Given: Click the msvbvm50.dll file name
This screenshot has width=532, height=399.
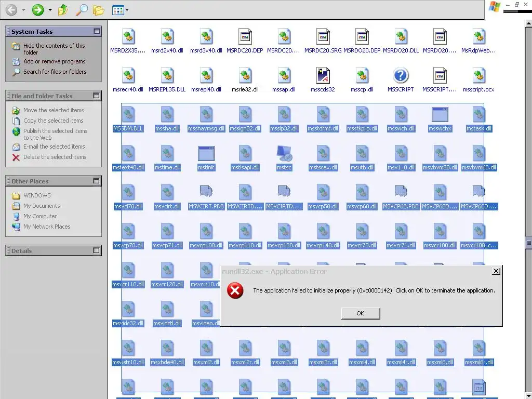Looking at the screenshot, I should [x=440, y=167].
